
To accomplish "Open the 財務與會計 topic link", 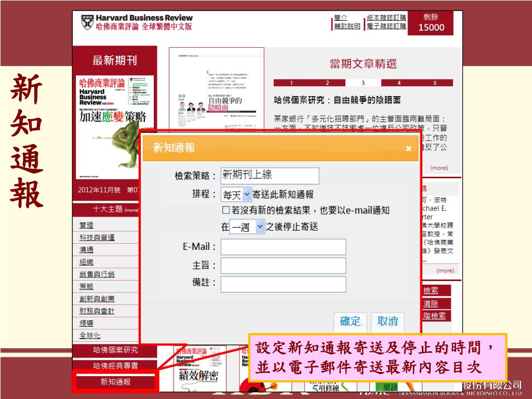I will (x=97, y=311).
